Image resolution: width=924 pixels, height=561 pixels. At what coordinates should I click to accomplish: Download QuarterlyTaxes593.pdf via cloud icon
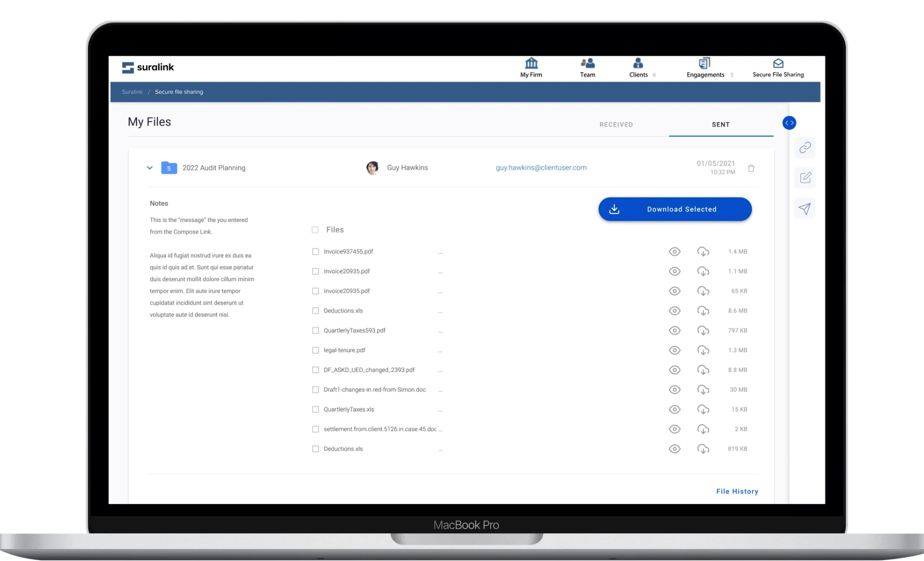(x=703, y=330)
